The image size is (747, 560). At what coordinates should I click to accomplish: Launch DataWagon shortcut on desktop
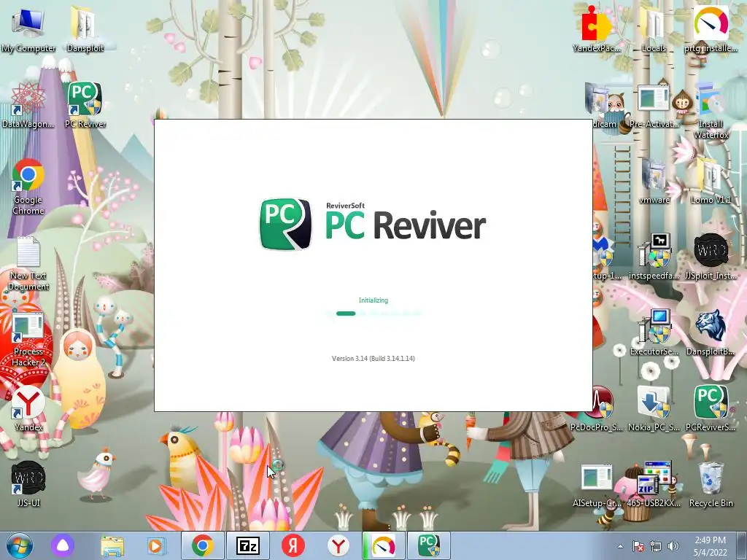click(28, 105)
